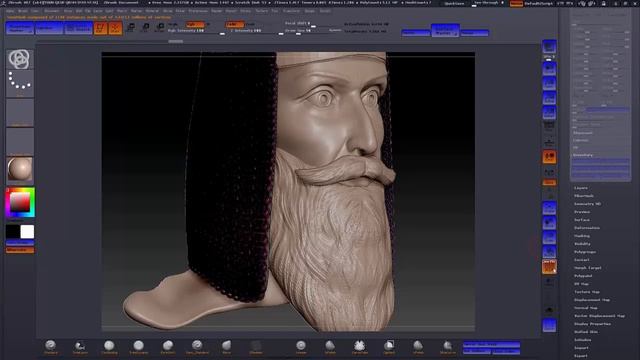Open the Zplugin menu

[x=309, y=11]
